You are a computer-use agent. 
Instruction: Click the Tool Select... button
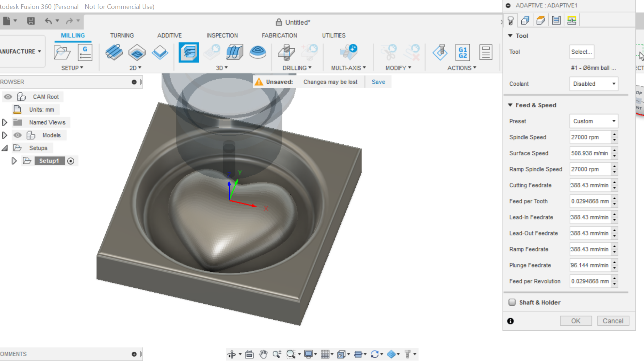coord(581,52)
